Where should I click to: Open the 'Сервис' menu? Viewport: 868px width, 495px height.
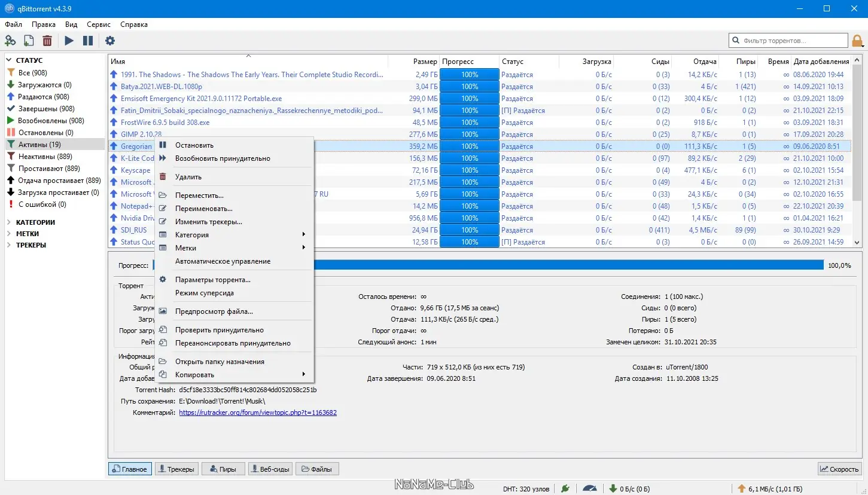tap(98, 25)
